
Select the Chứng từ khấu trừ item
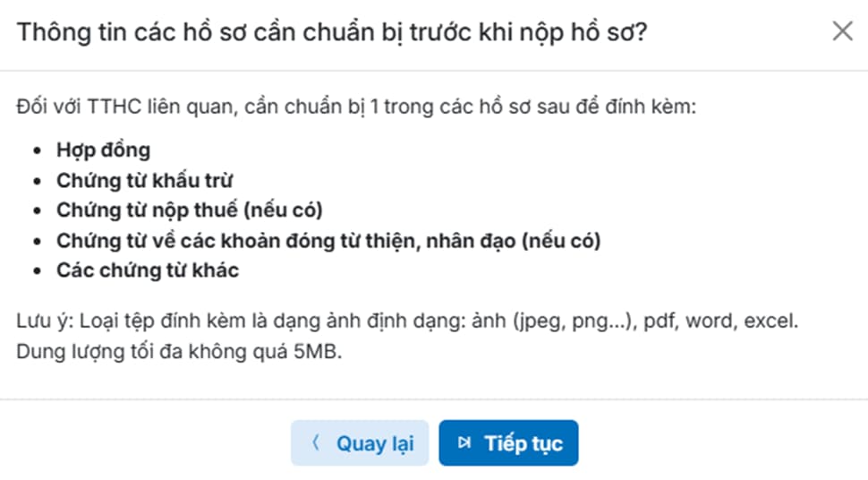click(x=145, y=181)
